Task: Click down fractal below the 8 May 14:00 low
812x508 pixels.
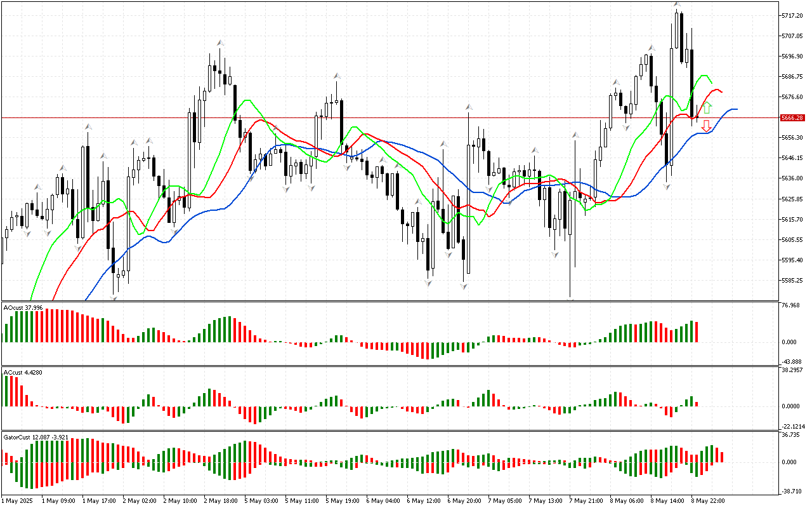Action: (x=667, y=186)
